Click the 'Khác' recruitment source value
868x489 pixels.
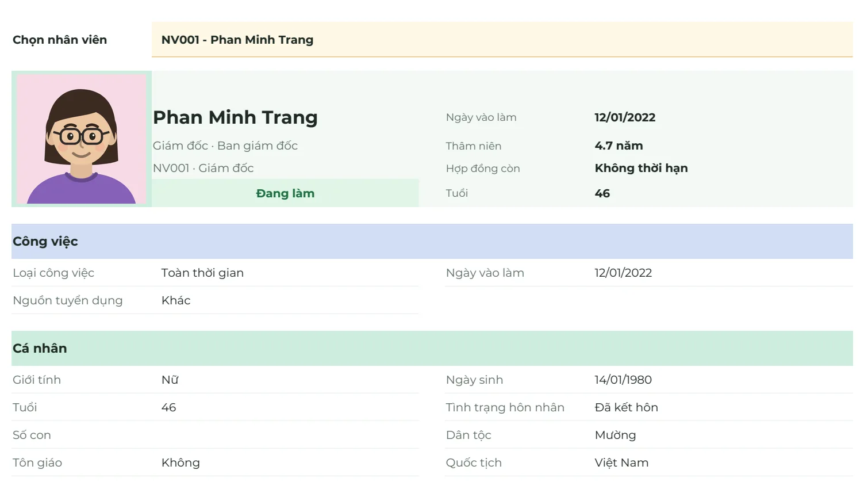176,300
